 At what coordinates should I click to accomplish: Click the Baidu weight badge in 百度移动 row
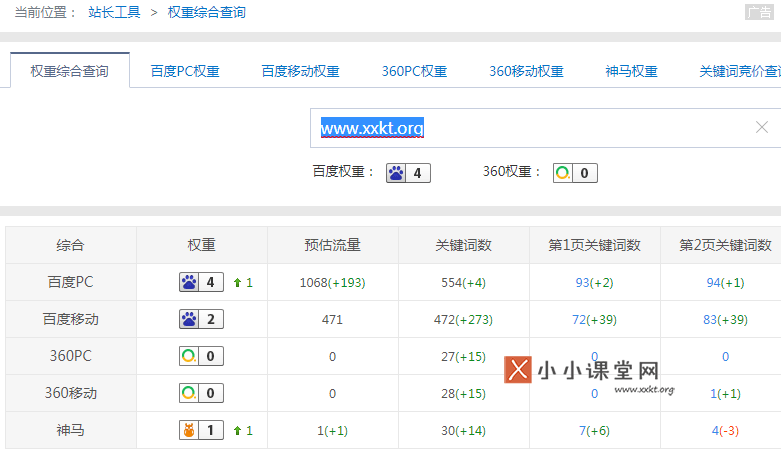pos(201,320)
